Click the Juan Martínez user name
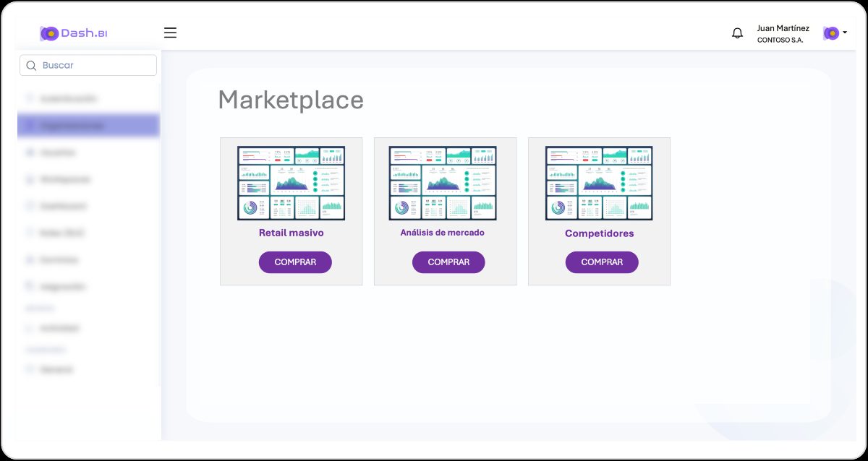The image size is (868, 461). (783, 28)
